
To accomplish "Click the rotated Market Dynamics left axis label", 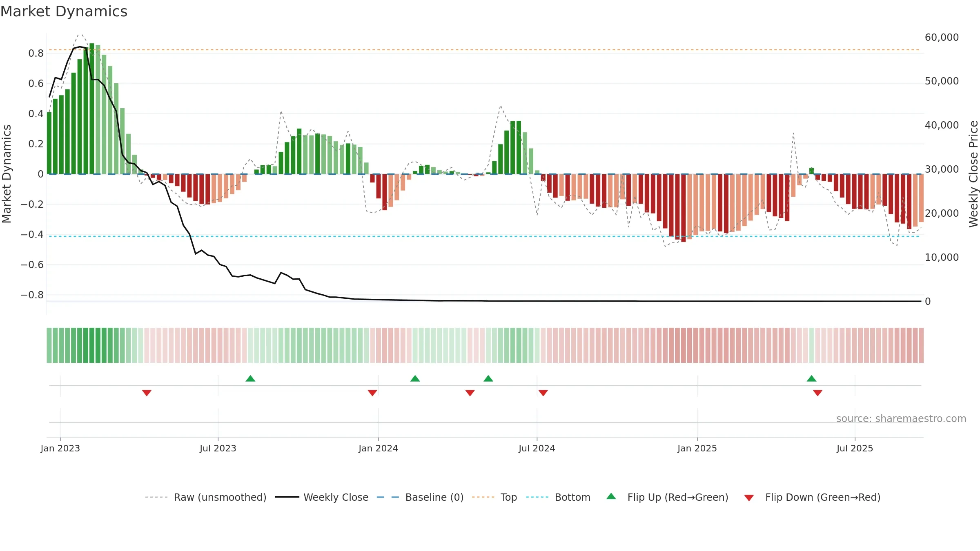I will 7,174.
